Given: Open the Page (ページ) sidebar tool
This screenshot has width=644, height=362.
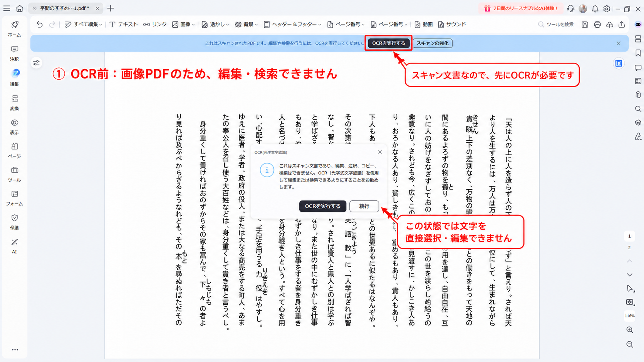Looking at the screenshot, I should (x=14, y=150).
